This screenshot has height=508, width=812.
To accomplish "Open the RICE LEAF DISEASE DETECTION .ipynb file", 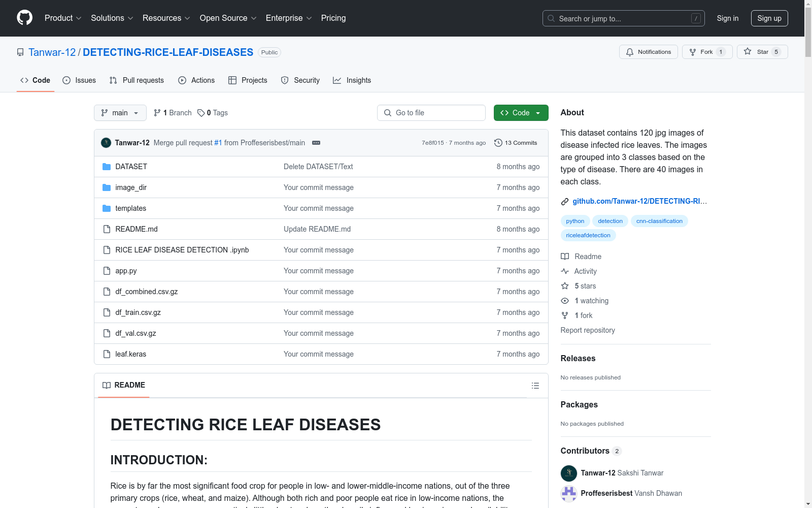I will click(182, 250).
